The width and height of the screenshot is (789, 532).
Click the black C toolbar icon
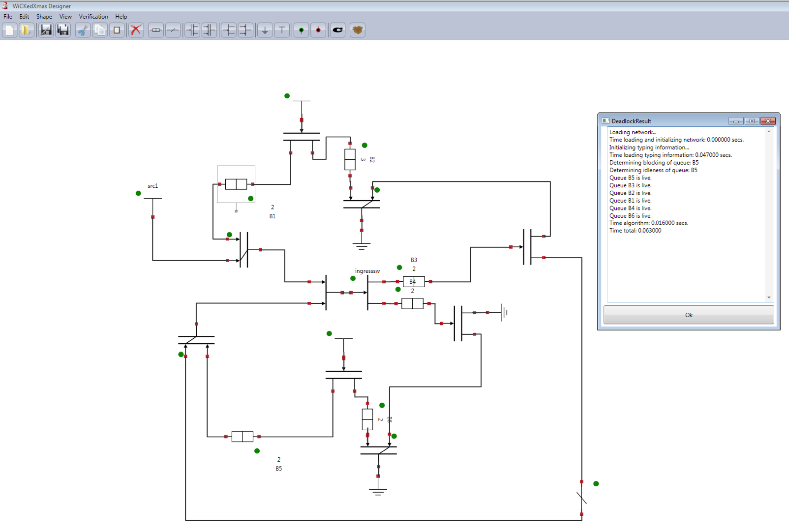pyautogui.click(x=337, y=30)
